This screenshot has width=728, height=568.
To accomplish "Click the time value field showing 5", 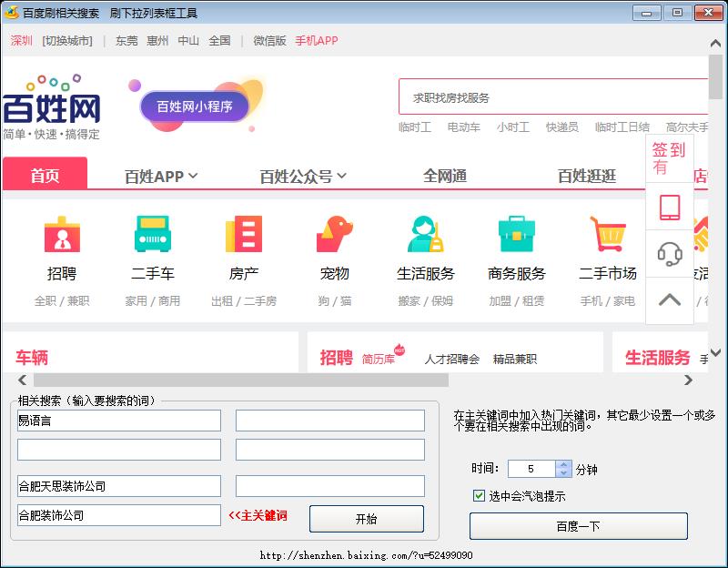I will 532,469.
